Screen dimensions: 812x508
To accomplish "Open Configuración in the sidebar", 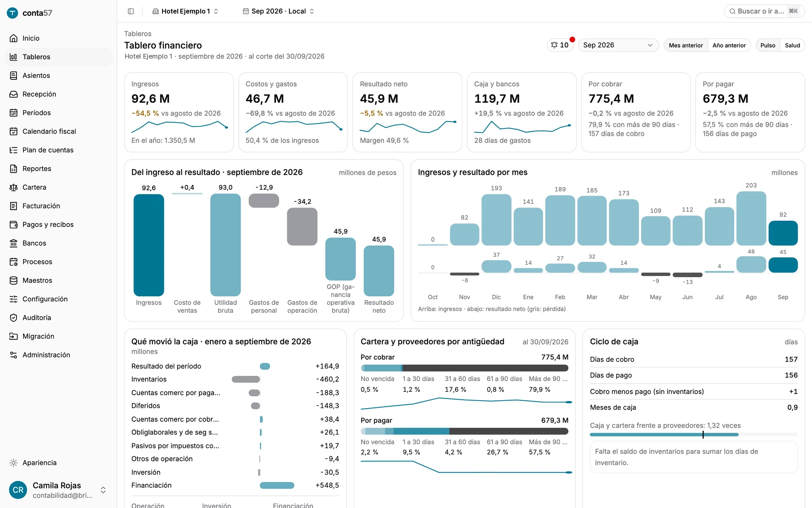I will coord(58,299).
